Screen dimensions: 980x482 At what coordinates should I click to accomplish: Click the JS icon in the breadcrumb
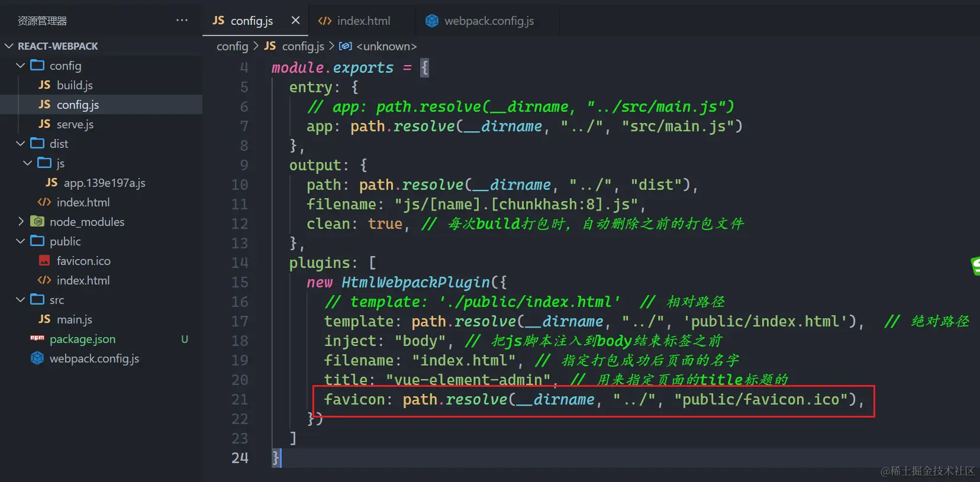[x=270, y=46]
